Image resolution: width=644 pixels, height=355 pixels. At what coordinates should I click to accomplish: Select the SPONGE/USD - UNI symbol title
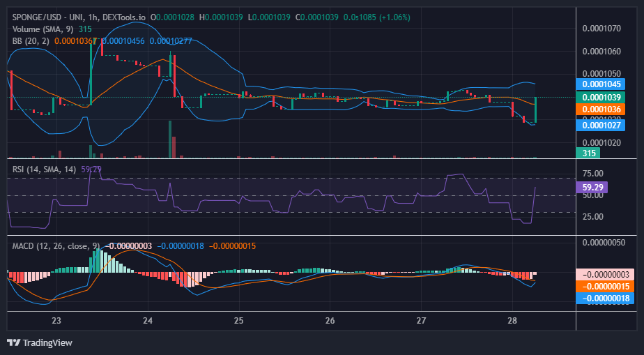pos(47,17)
